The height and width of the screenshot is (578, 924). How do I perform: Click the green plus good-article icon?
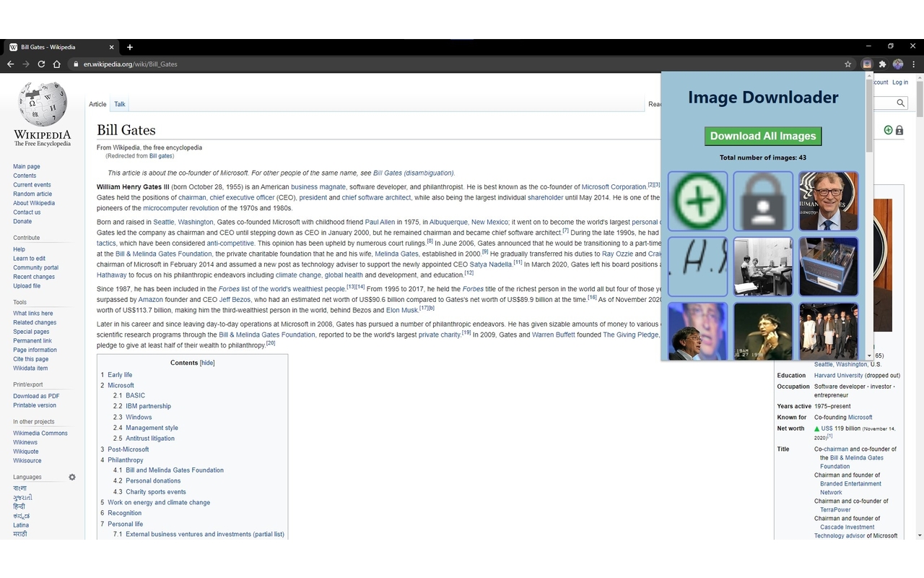coord(888,130)
